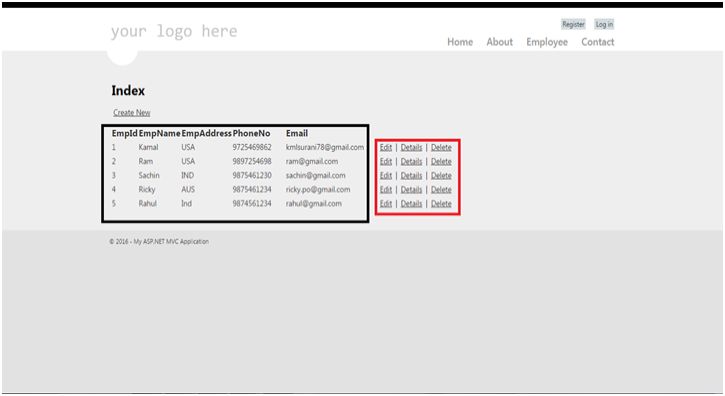The image size is (725, 396).
Task: Open the Contact page
Action: (597, 42)
